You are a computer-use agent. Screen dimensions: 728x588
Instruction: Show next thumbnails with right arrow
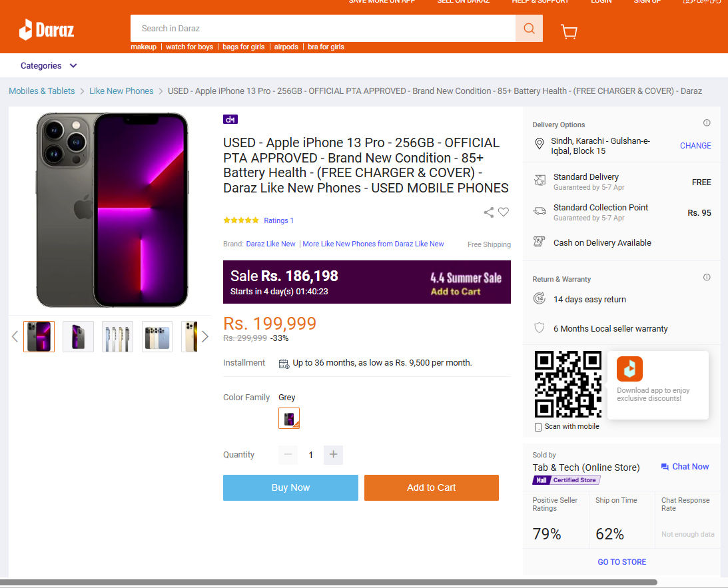204,336
